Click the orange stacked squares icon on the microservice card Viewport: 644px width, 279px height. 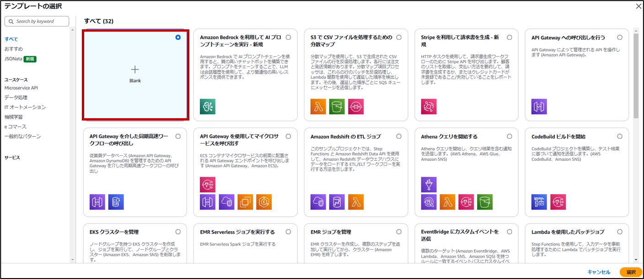(245, 202)
